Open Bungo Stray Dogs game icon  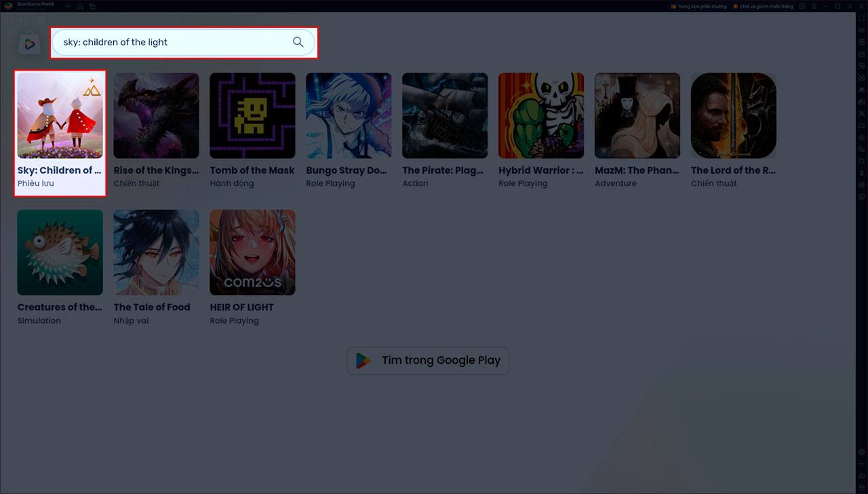point(349,116)
